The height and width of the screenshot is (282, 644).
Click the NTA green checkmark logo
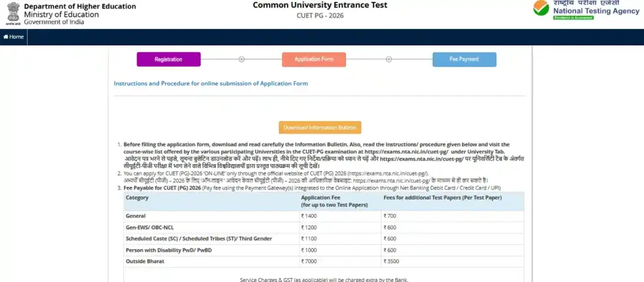pos(541,8)
